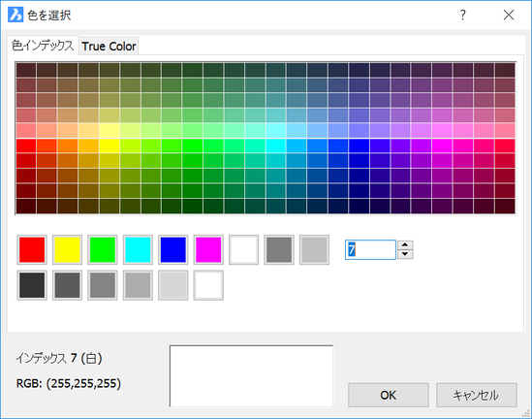The height and width of the screenshot is (419, 532).
Task: Select the 色インデックス tab
Action: point(43,46)
